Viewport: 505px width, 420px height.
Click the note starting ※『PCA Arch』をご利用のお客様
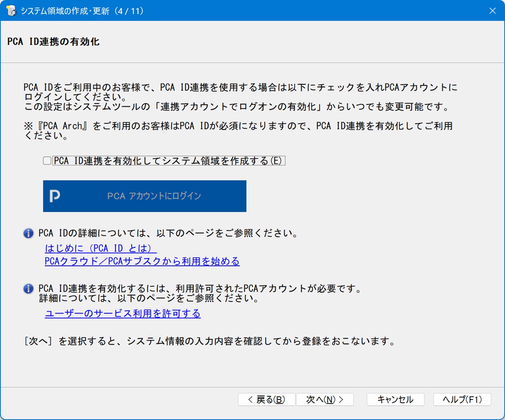(238, 131)
